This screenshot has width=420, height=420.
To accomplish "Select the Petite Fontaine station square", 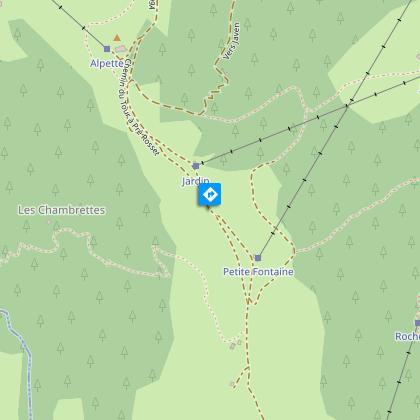I will [x=258, y=258].
